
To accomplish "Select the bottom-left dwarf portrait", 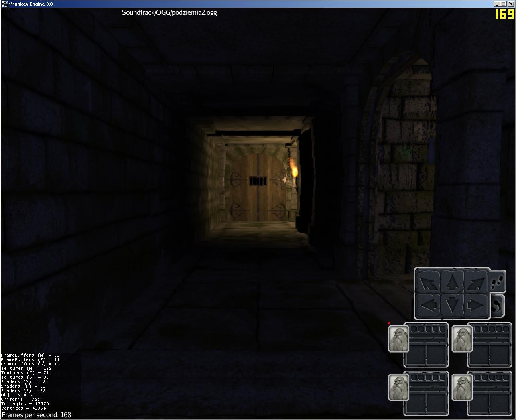I will click(399, 387).
